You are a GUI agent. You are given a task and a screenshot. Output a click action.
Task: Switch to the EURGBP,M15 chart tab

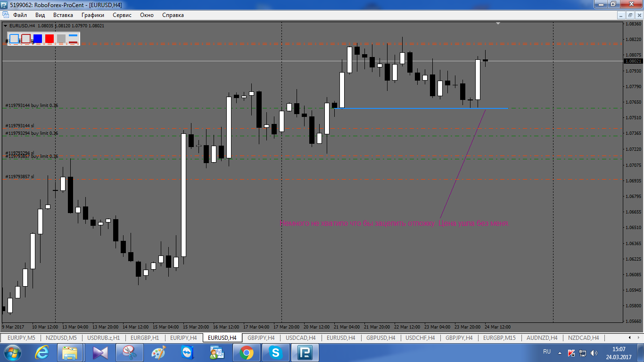coord(499,338)
